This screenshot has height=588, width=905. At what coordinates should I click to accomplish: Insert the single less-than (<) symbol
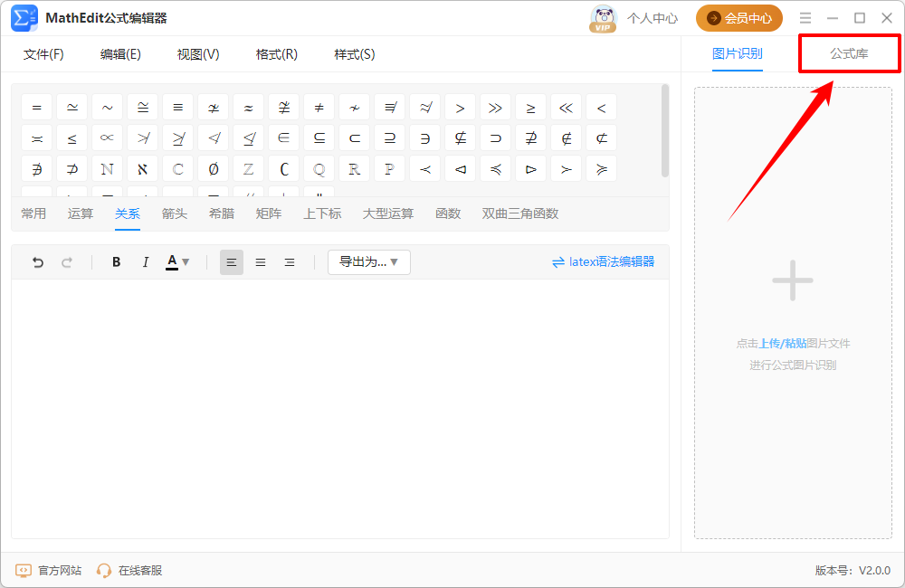pyautogui.click(x=601, y=108)
